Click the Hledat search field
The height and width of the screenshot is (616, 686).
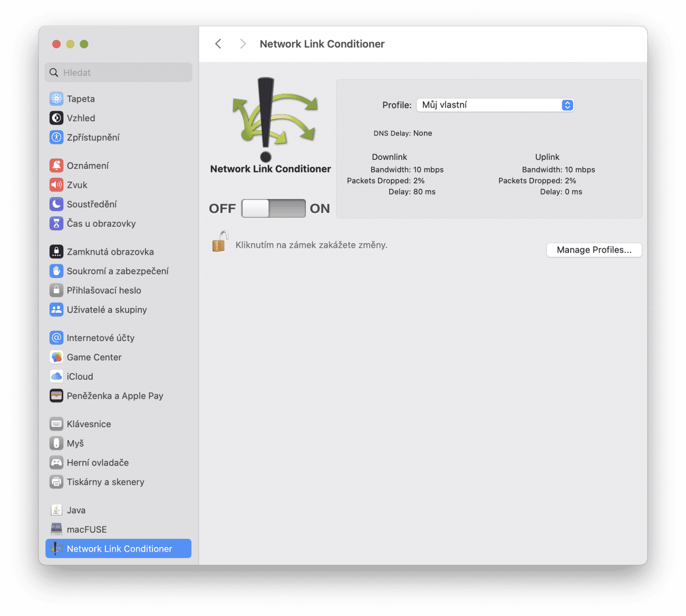119,73
